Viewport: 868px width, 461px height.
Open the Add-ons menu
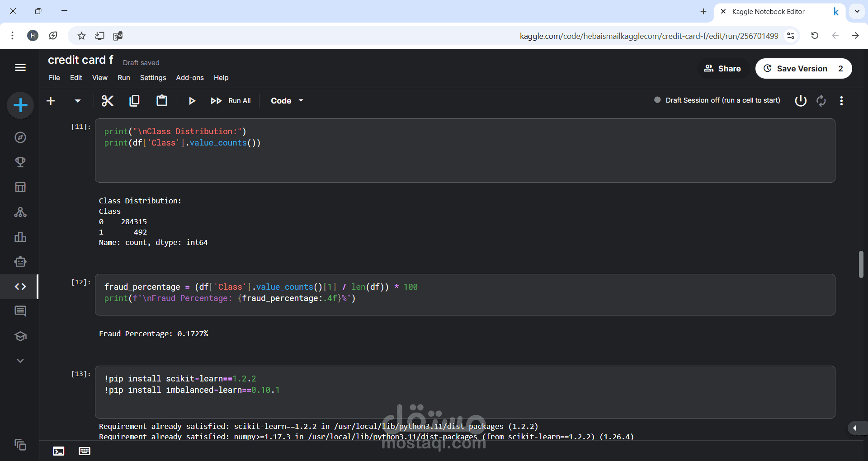[x=190, y=78]
